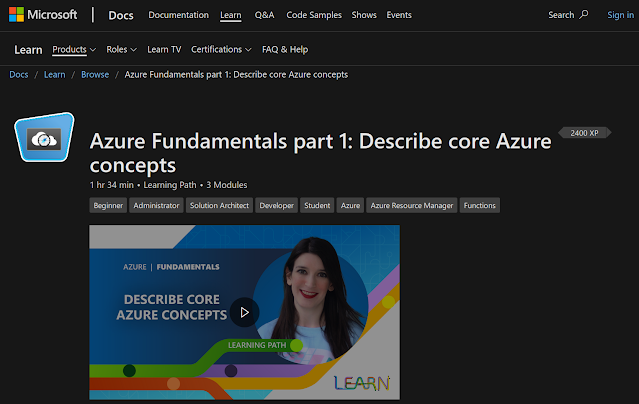Click the page title Azure Fundamentals part 1
This screenshot has height=404, width=639.
pyautogui.click(x=320, y=153)
